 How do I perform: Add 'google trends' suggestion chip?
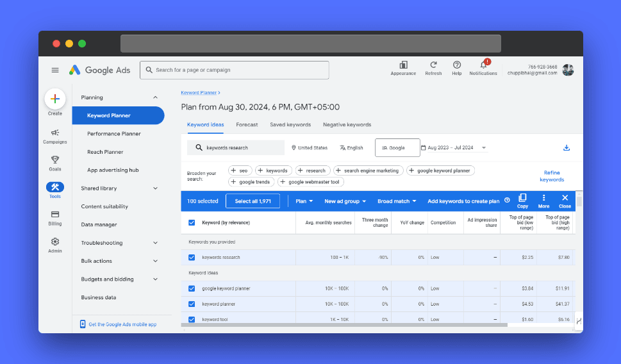251,182
